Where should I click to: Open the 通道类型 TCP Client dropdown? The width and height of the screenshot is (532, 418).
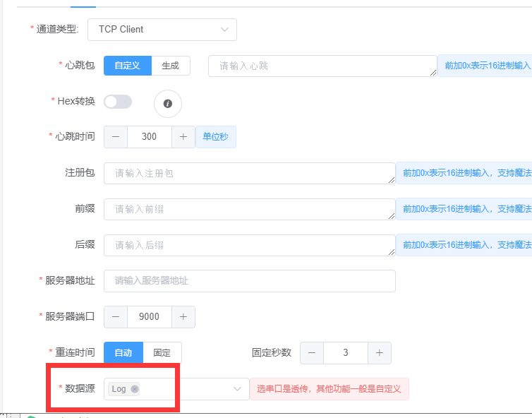(x=162, y=30)
